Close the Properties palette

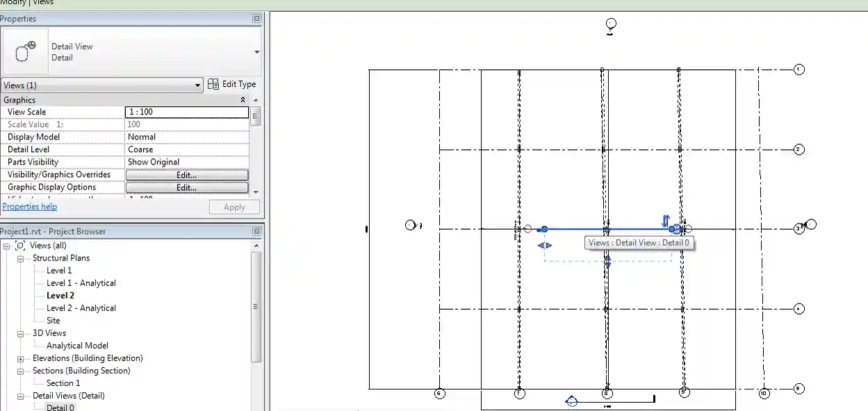pos(256,19)
